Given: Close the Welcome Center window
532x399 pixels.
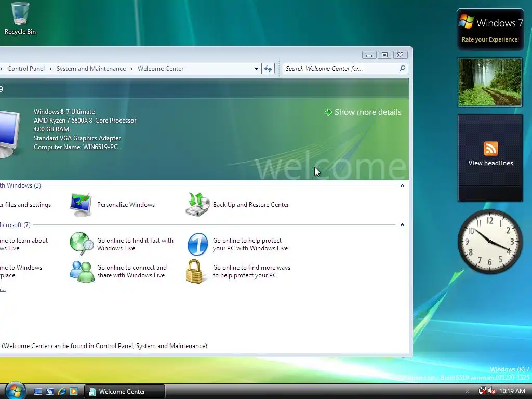Looking at the screenshot, I should tap(401, 55).
